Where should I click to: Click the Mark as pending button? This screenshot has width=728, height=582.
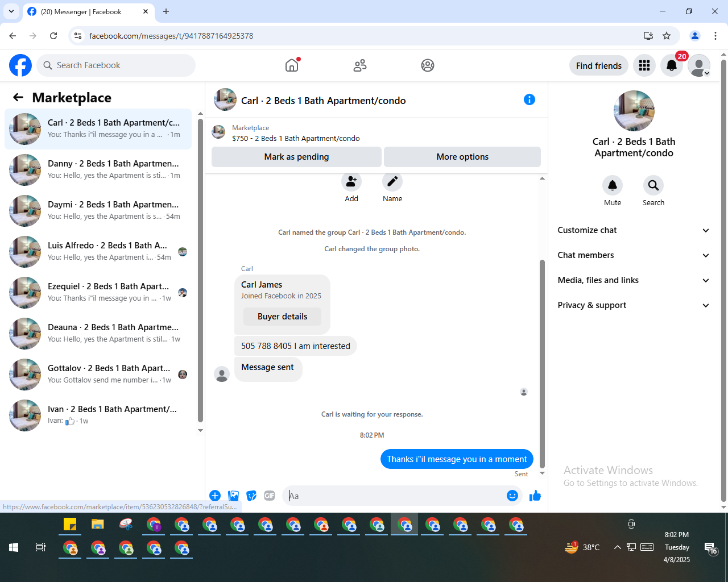(296, 157)
